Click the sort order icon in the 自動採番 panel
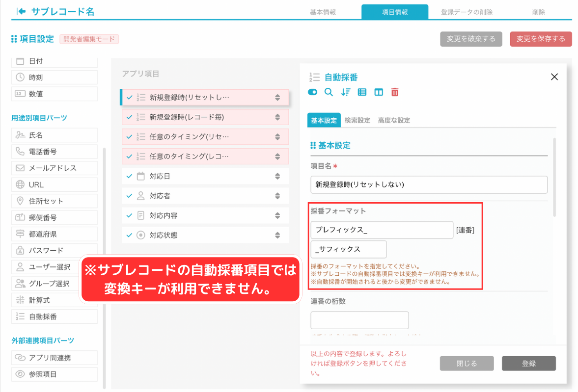578x392 pixels. (x=345, y=92)
